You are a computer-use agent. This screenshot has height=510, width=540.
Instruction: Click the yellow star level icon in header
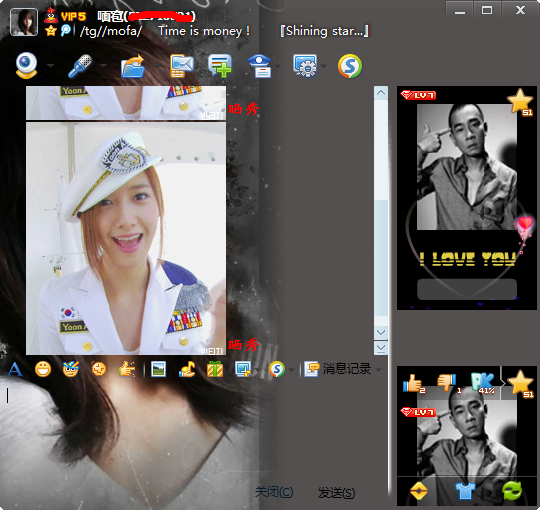pos(51,31)
